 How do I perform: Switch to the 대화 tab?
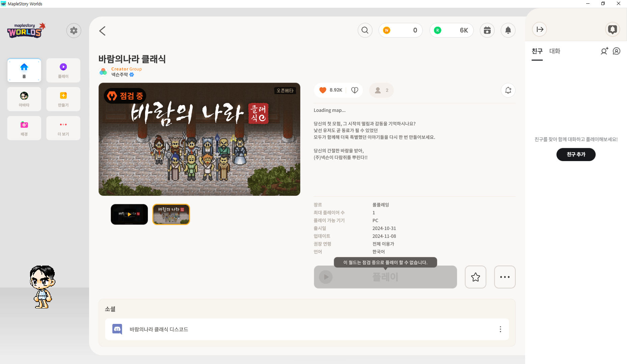tap(554, 51)
